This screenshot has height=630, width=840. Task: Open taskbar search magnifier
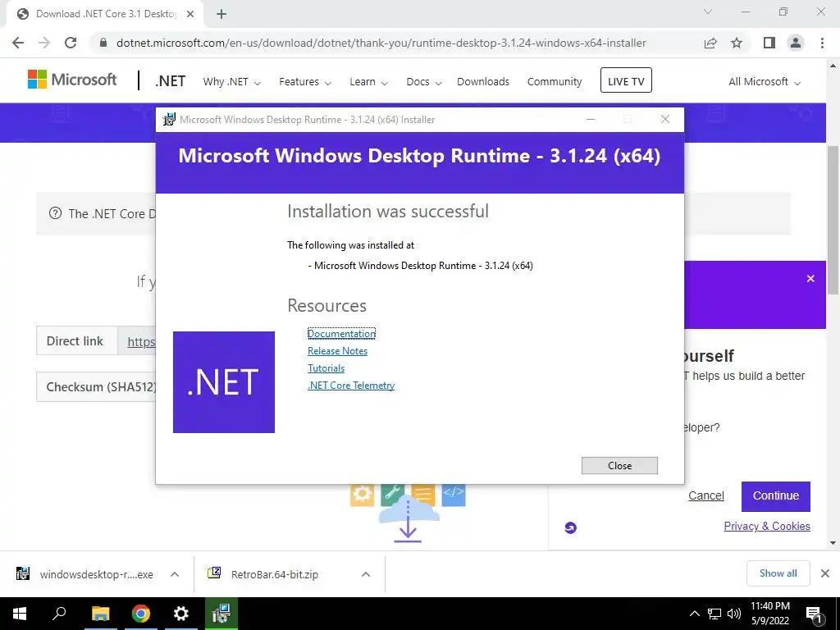pyautogui.click(x=59, y=614)
